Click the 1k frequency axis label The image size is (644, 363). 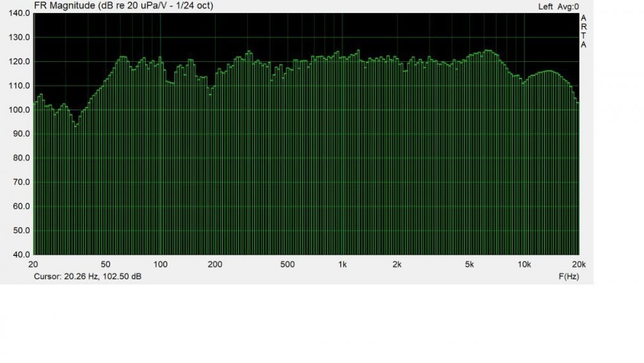[343, 264]
